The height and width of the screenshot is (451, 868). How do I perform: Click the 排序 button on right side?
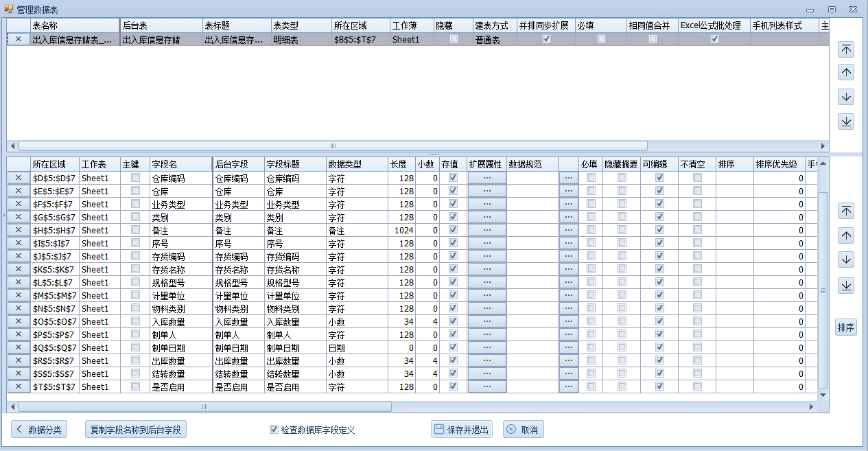[x=846, y=327]
